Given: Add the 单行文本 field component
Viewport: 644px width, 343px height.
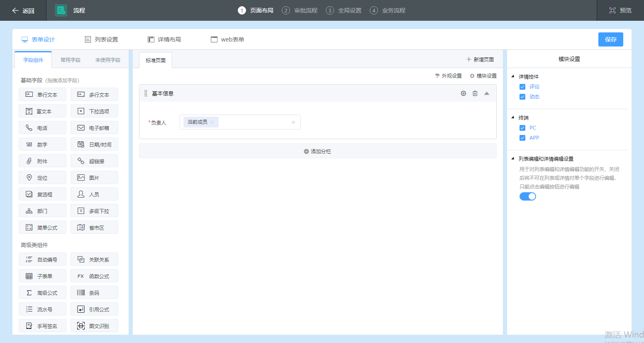Looking at the screenshot, I should pyautogui.click(x=42, y=95).
